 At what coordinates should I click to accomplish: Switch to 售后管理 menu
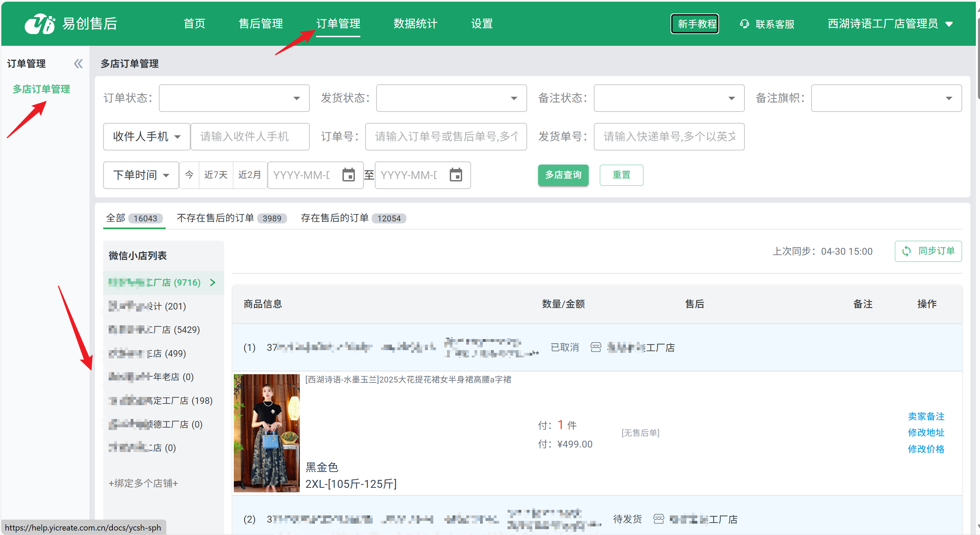pyautogui.click(x=261, y=24)
